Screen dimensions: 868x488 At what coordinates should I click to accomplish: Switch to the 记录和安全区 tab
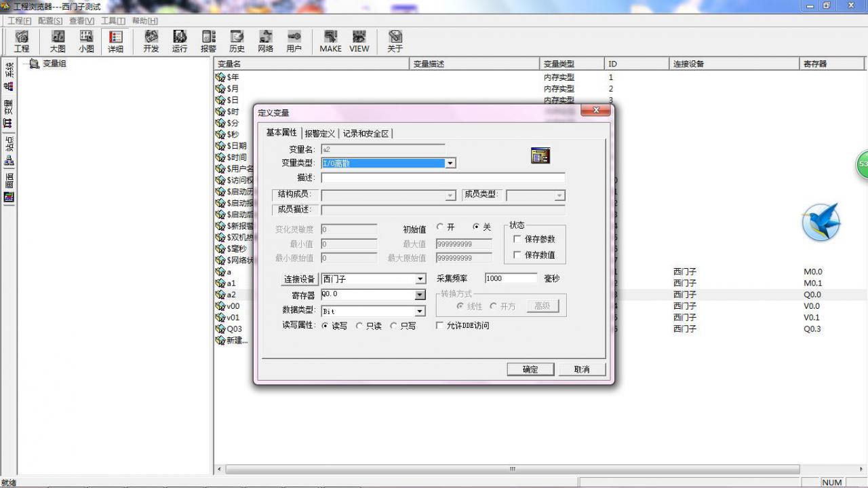coord(366,134)
